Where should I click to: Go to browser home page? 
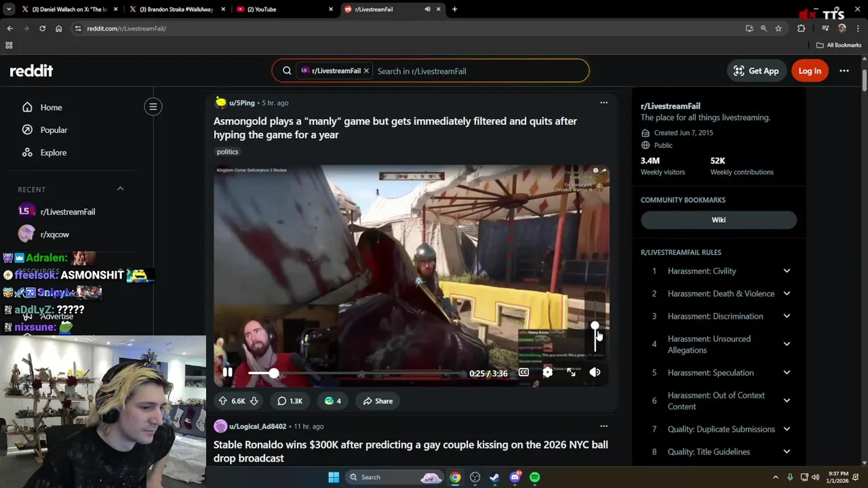[59, 28]
